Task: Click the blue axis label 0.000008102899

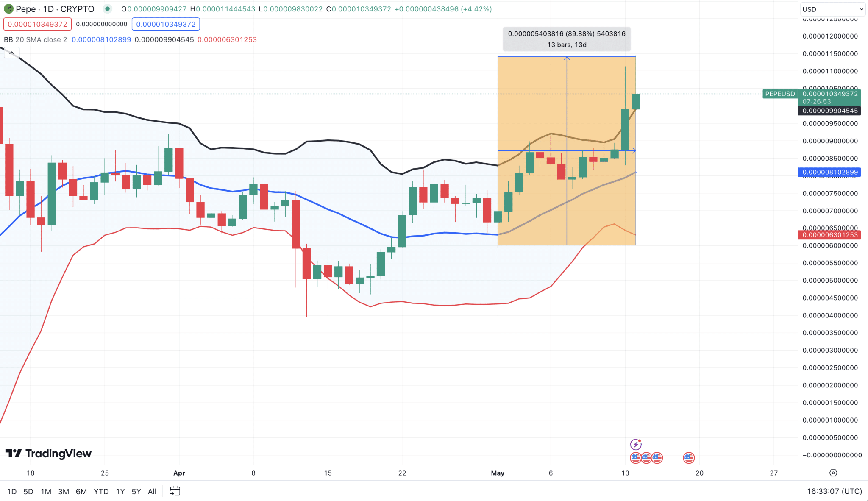Action: [x=830, y=172]
